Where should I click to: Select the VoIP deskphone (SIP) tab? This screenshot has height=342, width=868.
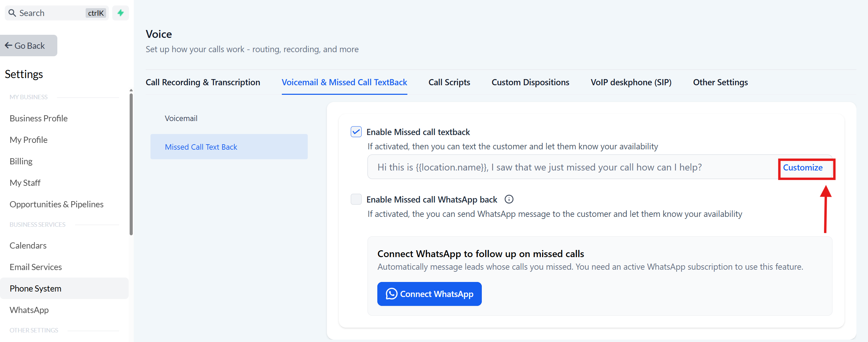pos(631,82)
